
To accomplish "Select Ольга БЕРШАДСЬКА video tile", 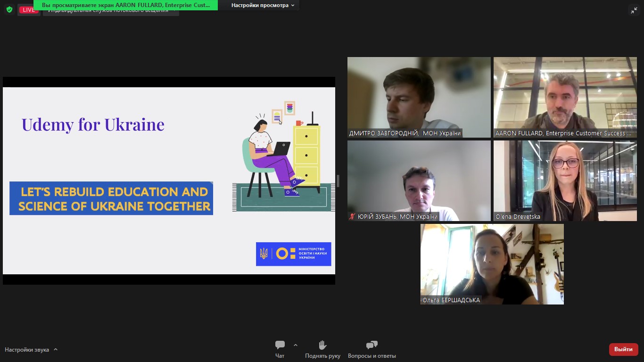I will tap(492, 264).
